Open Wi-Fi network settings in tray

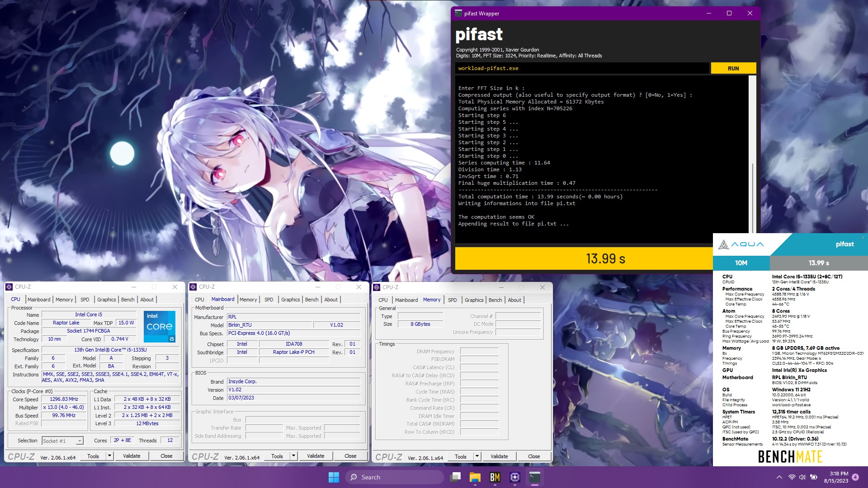[792, 477]
